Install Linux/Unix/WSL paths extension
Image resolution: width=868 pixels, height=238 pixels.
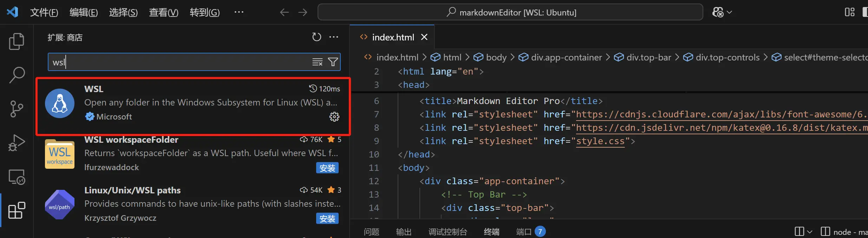click(x=327, y=219)
